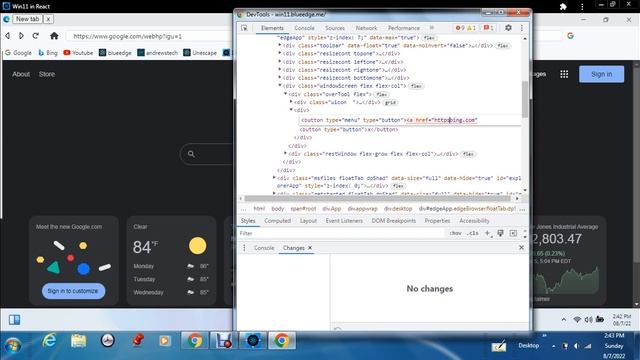Open Properties pane tab

[x=437, y=220]
